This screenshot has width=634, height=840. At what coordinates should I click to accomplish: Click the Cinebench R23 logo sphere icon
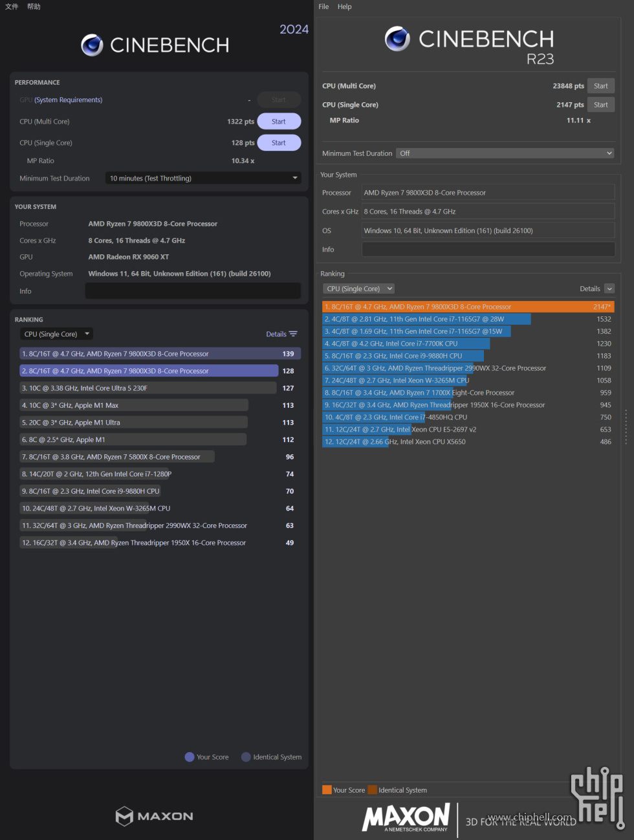point(397,39)
